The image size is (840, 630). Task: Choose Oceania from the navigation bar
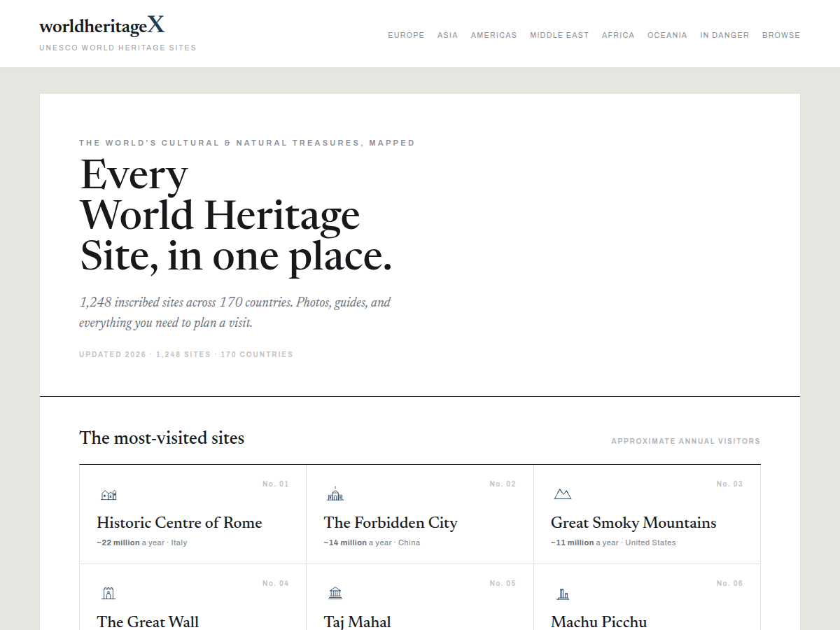pos(667,35)
